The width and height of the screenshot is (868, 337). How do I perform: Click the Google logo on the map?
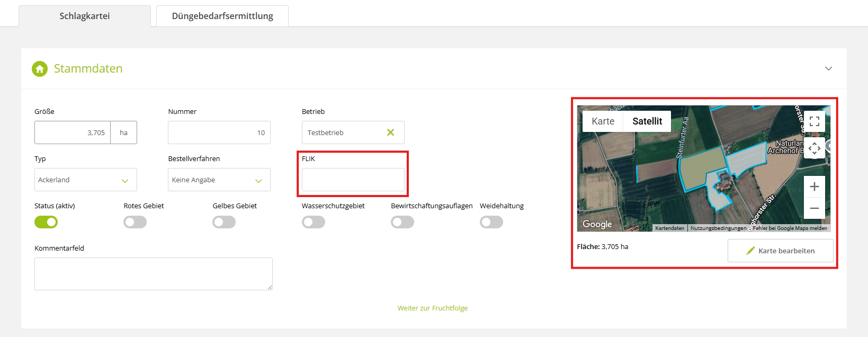tap(597, 224)
